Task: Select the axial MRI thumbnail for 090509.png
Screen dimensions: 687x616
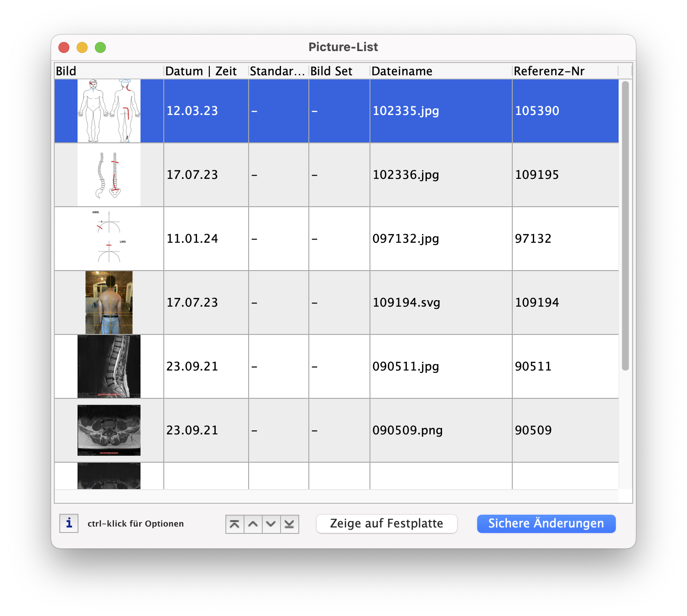Action: (109, 430)
